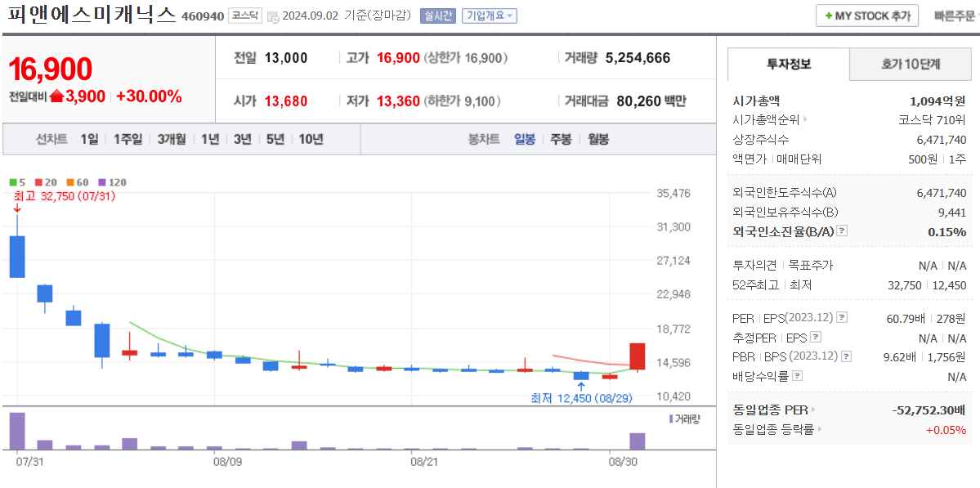
Task: Select the 5년 line chart period
Action: pyautogui.click(x=275, y=139)
